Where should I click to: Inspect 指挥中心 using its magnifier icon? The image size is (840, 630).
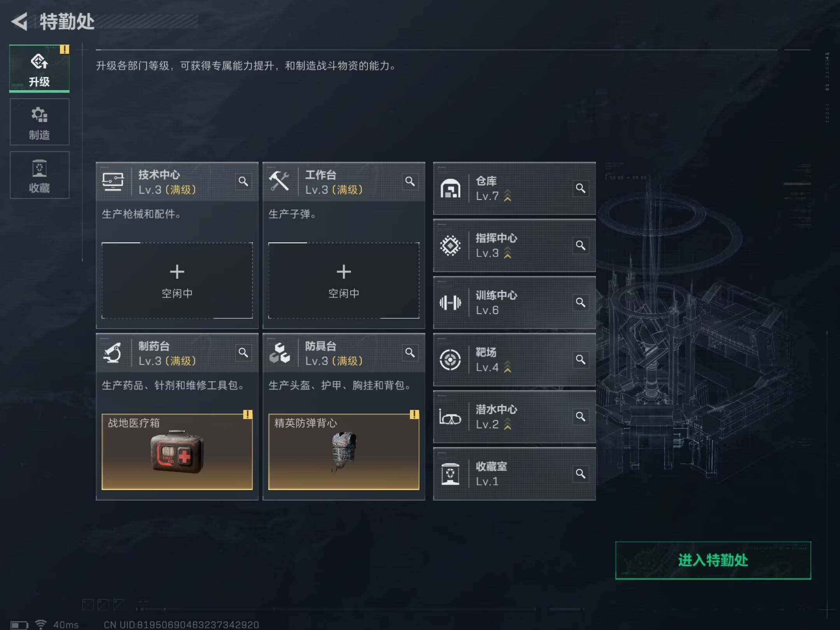pos(581,245)
